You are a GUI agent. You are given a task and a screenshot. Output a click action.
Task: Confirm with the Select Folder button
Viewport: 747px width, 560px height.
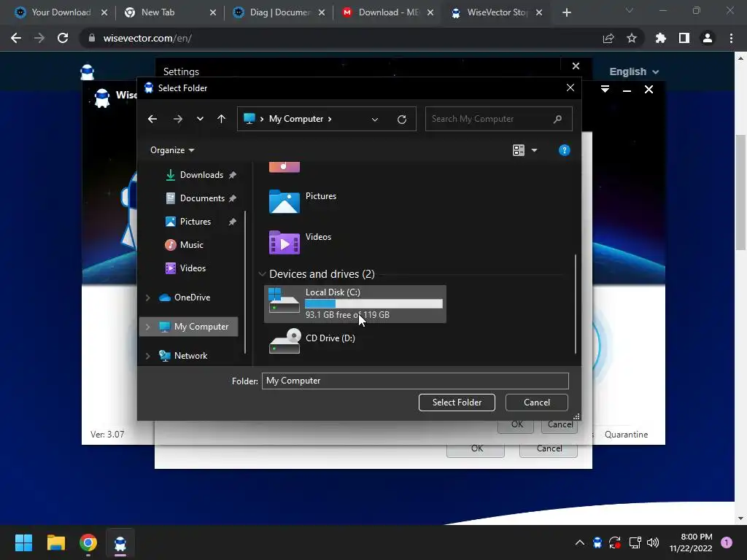457,402
